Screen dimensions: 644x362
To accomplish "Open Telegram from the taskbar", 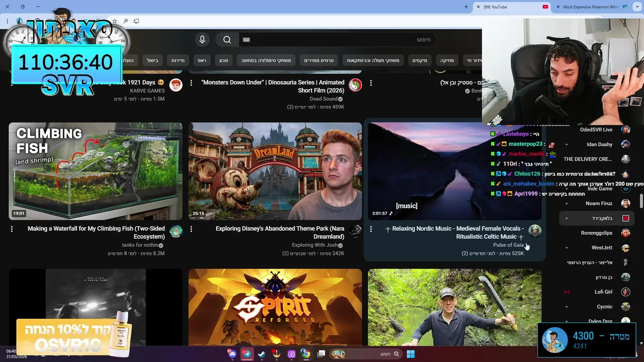I will tap(247, 354).
